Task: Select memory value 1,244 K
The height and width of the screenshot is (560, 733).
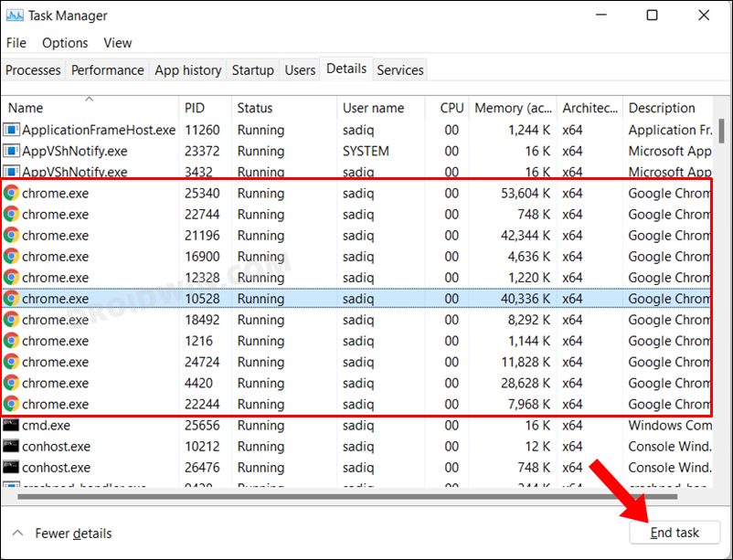Action: (x=529, y=130)
